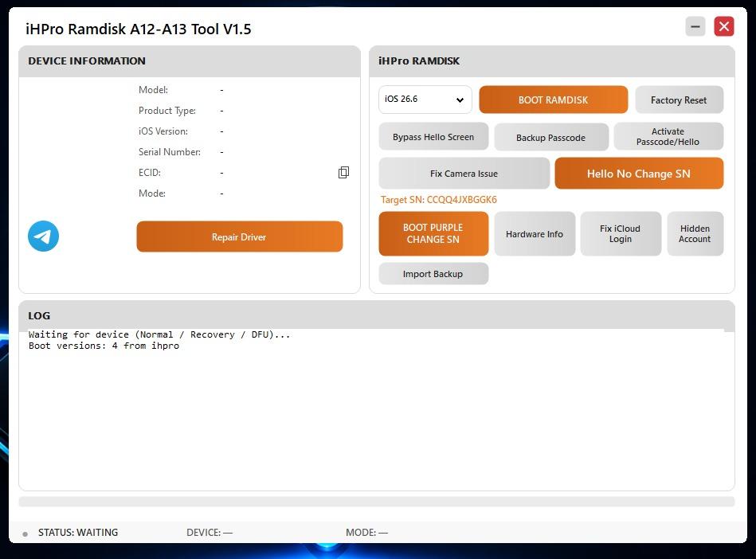Click the Backup Passcode button

tap(551, 137)
